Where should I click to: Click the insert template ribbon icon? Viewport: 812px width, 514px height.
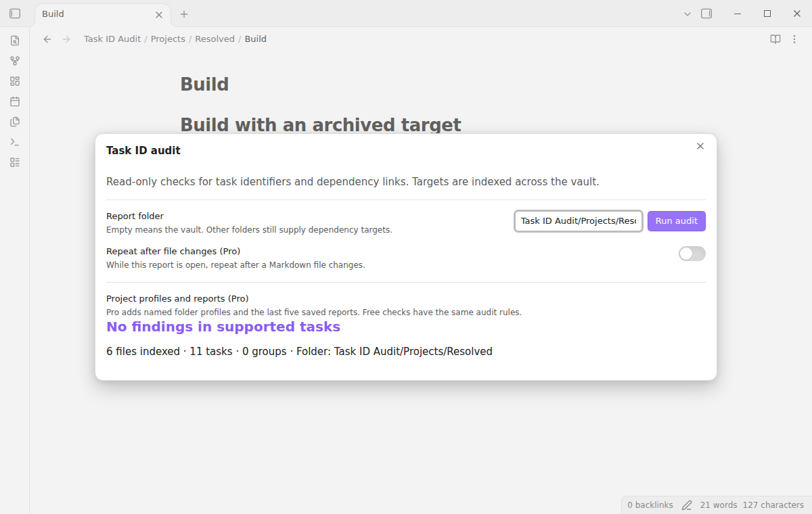pos(15,122)
